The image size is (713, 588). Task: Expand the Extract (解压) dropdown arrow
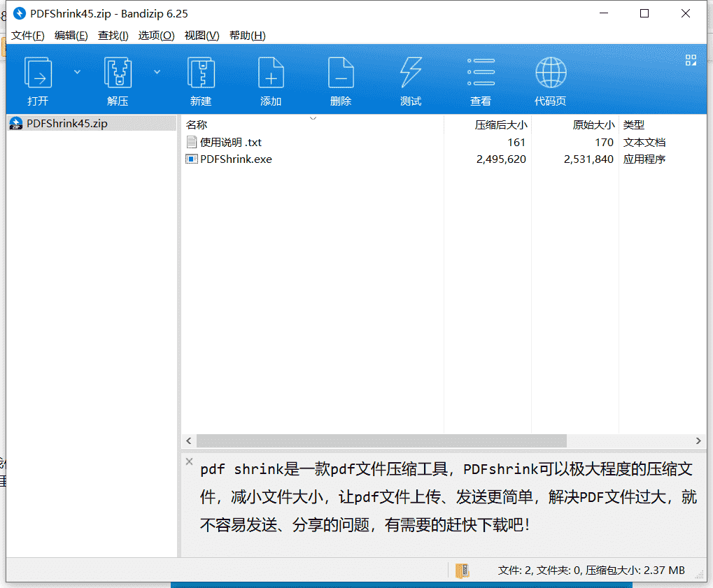click(x=157, y=72)
